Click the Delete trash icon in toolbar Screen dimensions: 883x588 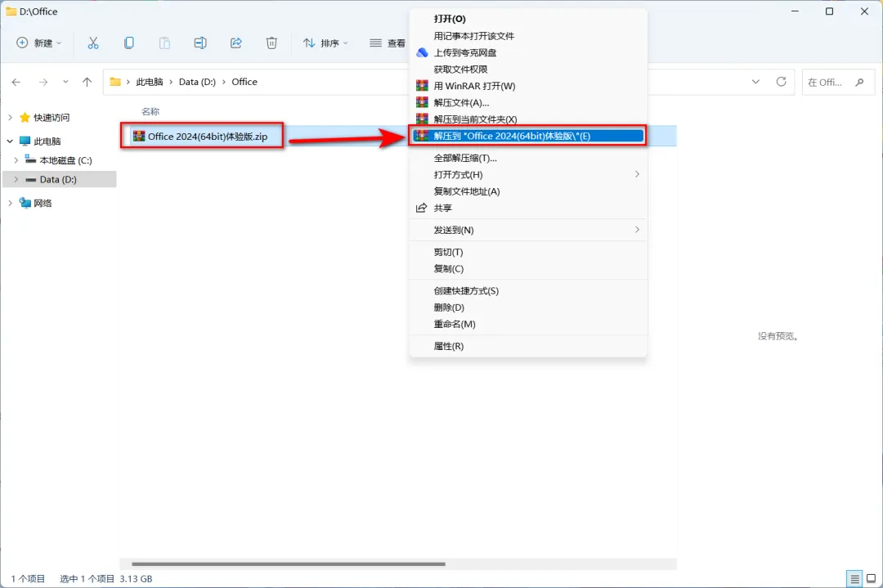pyautogui.click(x=271, y=43)
